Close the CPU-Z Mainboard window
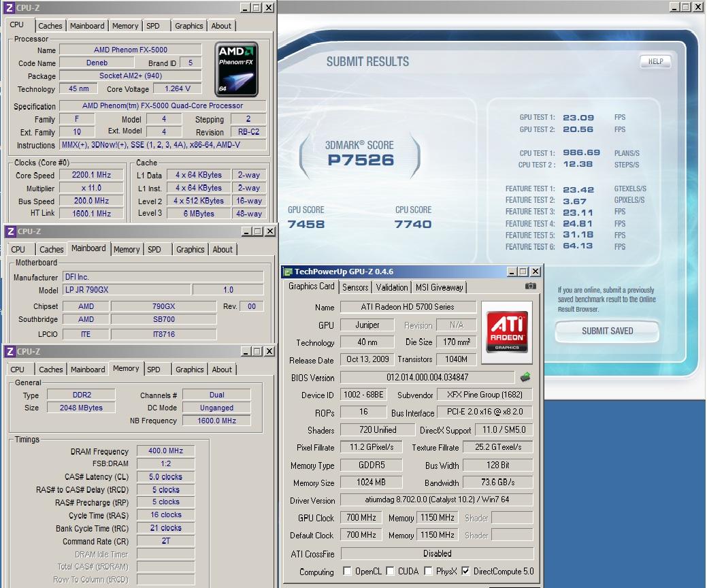 (x=269, y=231)
